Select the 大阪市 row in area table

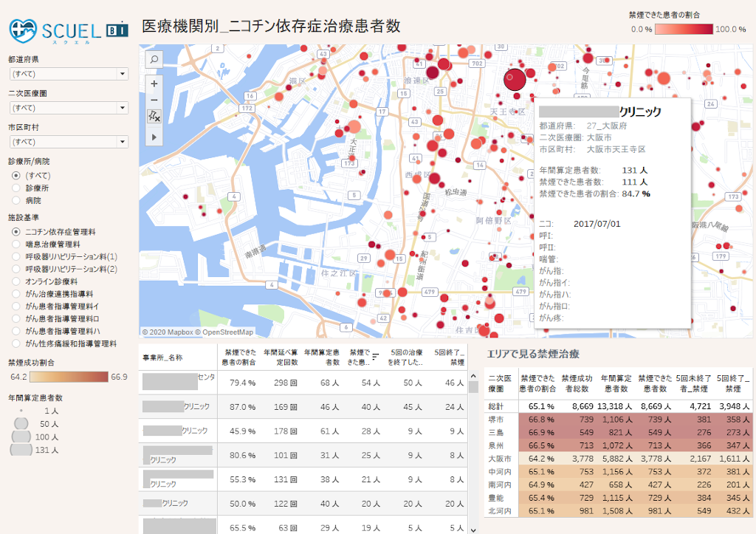pyautogui.click(x=495, y=458)
